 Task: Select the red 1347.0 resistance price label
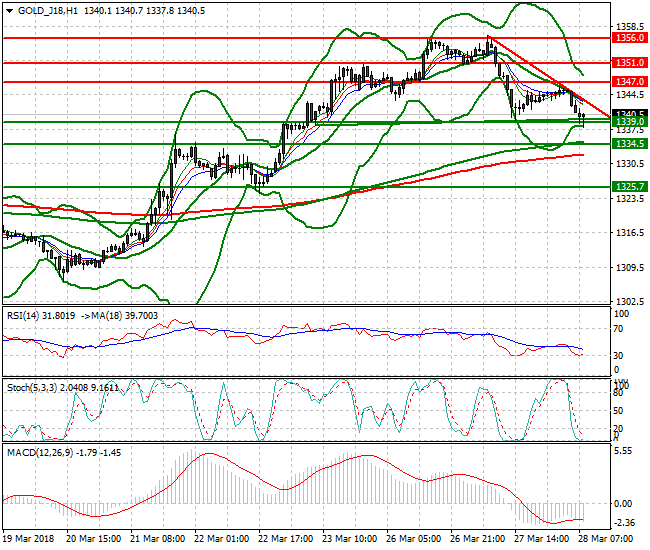630,82
